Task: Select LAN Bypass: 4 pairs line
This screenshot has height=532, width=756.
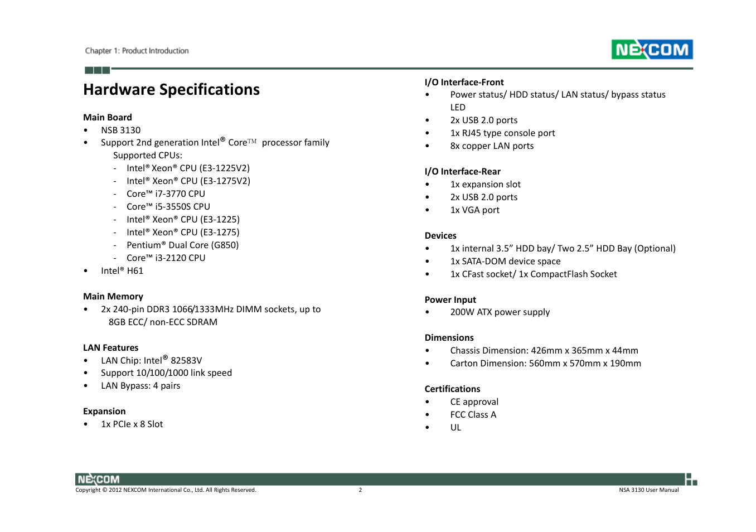Action: [140, 386]
